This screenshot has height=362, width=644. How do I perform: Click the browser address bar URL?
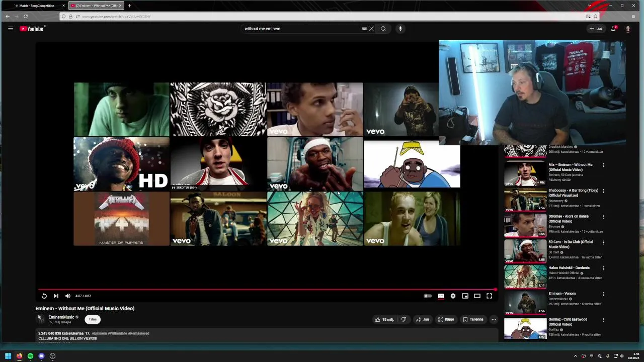click(x=116, y=17)
